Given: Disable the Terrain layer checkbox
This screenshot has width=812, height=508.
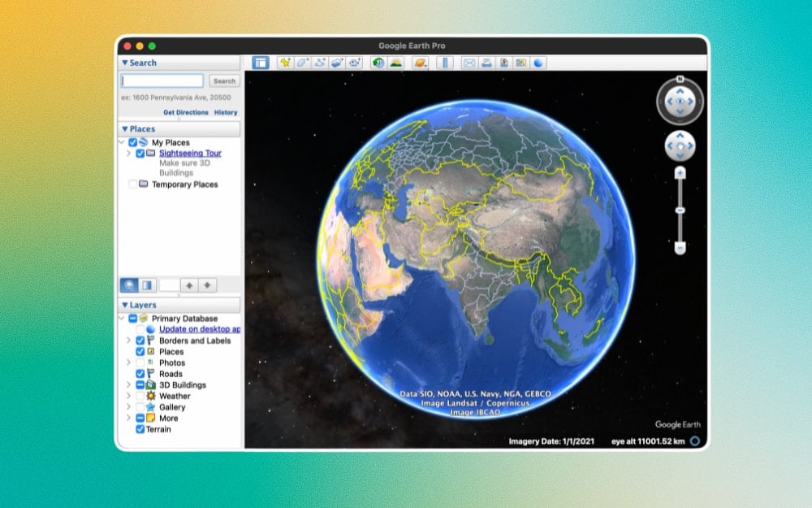Looking at the screenshot, I should pos(140,429).
